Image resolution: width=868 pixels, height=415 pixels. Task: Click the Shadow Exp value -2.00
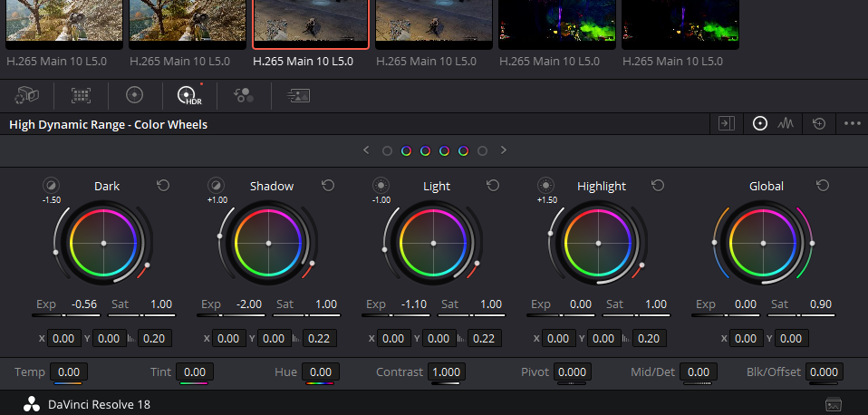pos(249,304)
